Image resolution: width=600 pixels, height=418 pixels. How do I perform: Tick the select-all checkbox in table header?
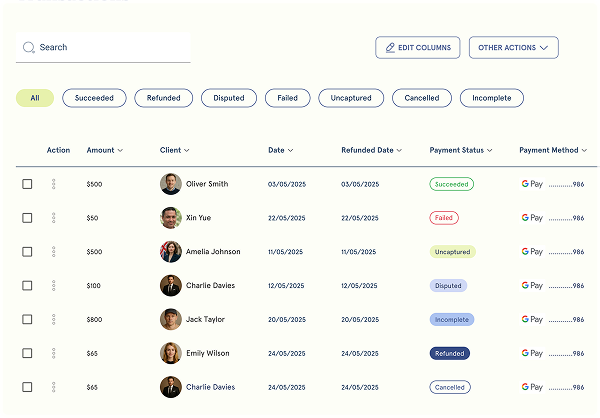point(27,150)
